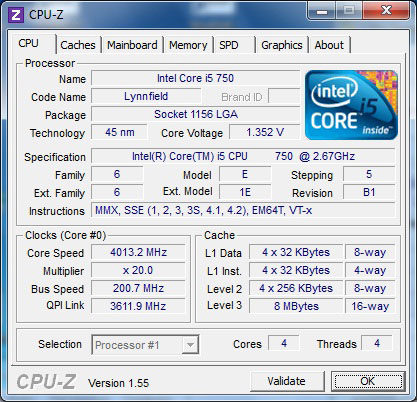Click the Intel Core i5 inside logo
This screenshot has width=417, height=402.
(x=351, y=105)
